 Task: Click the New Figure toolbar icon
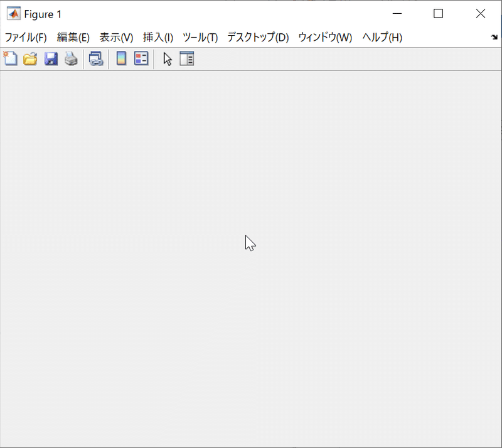(11, 58)
